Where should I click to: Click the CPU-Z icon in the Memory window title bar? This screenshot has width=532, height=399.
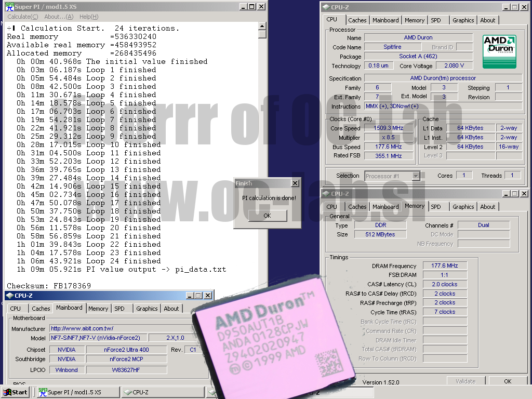coord(326,194)
